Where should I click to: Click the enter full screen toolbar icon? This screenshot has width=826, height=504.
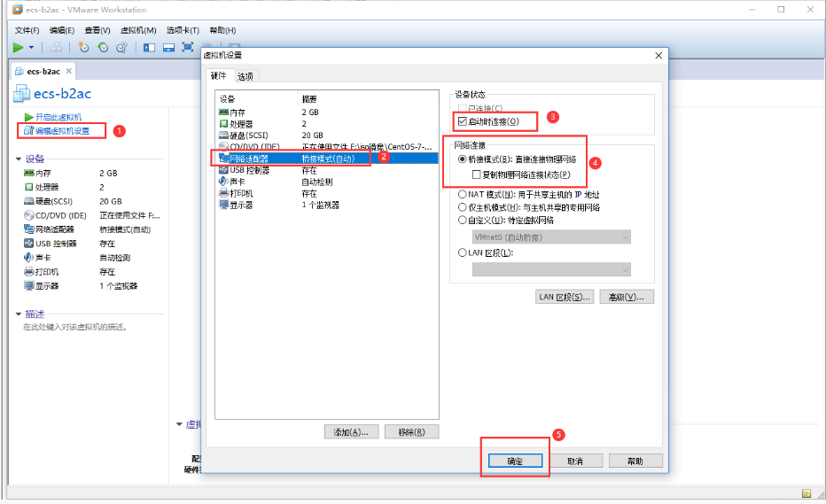[x=187, y=47]
